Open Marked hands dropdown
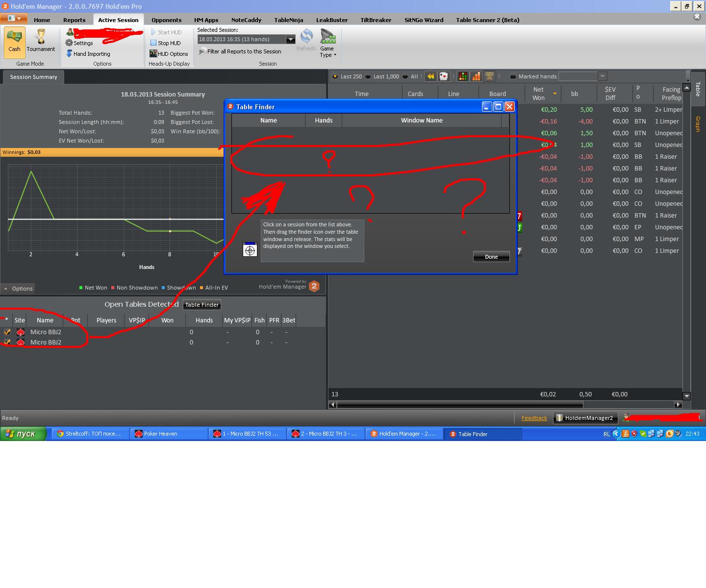706x588 pixels. pyautogui.click(x=603, y=76)
